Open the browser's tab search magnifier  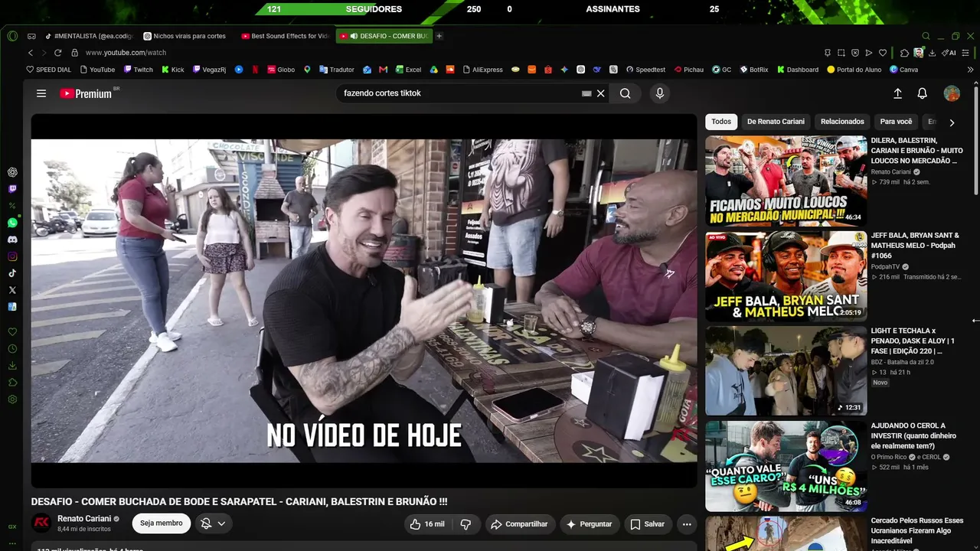926,36
